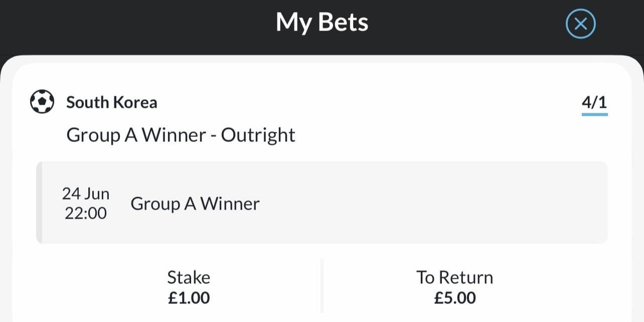Select the South Korea selection name

pyautogui.click(x=112, y=102)
